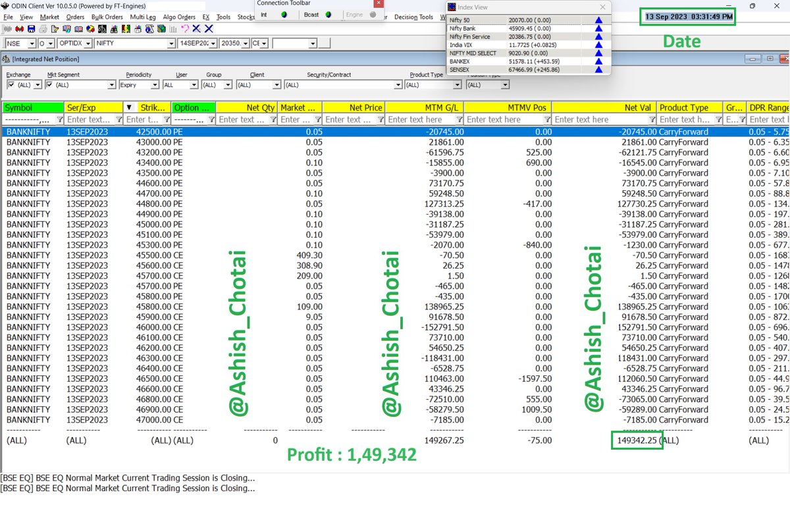The image size is (790, 532).
Task: Open the Periodicity Expiry dropdown
Action: [x=155, y=85]
